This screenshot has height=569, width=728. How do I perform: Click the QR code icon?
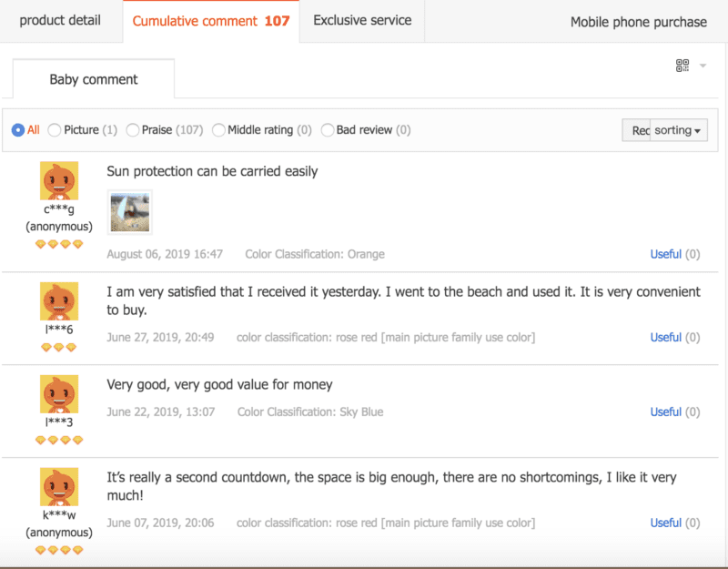pos(682,66)
